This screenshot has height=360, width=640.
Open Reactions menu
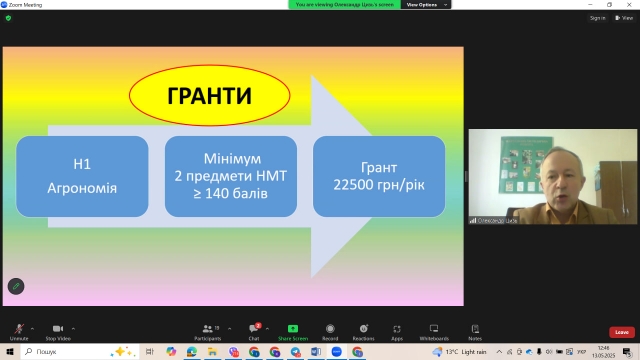[363, 332]
